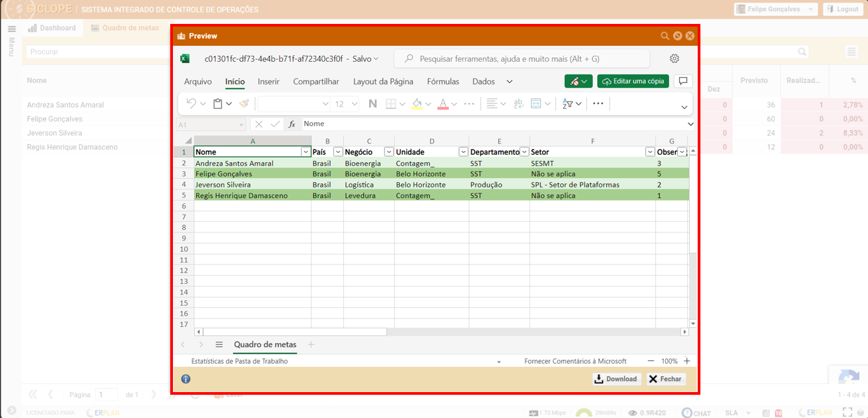Expand the formula bar chevron

tap(690, 124)
